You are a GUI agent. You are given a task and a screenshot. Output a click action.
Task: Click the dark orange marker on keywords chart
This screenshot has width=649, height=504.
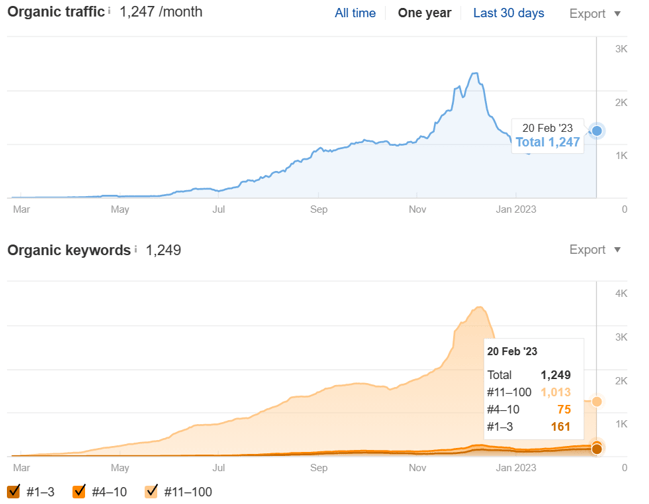[597, 449]
